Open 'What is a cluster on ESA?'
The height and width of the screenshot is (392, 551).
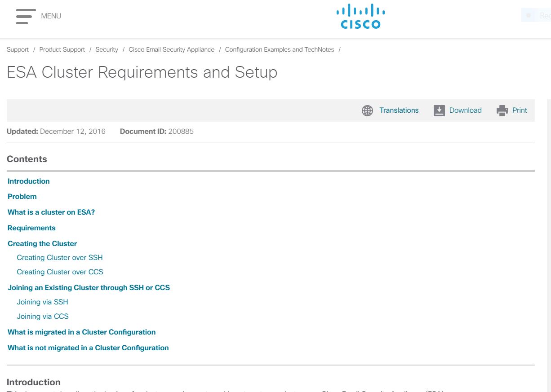[x=51, y=212]
